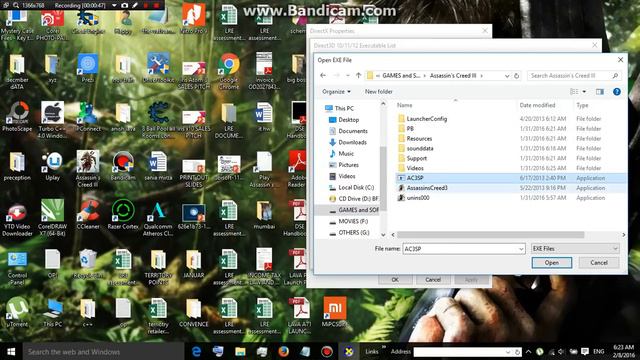Go up one folder level arrow

358,76
